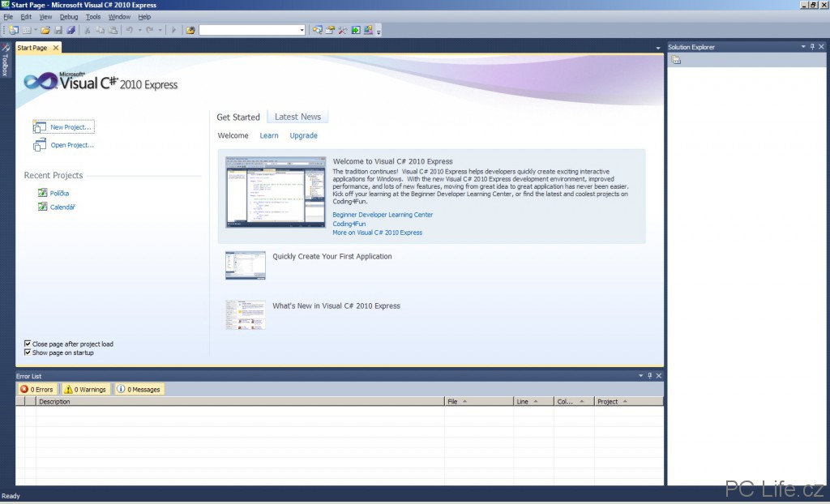
Task: Uncheck Show page on startup
Action: point(28,352)
